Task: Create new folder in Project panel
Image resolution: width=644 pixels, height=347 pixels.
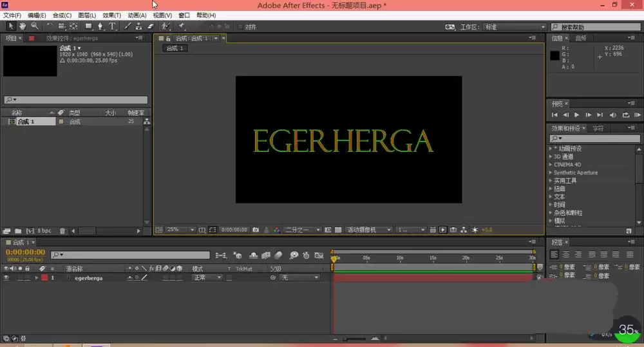Action: [x=18, y=231]
